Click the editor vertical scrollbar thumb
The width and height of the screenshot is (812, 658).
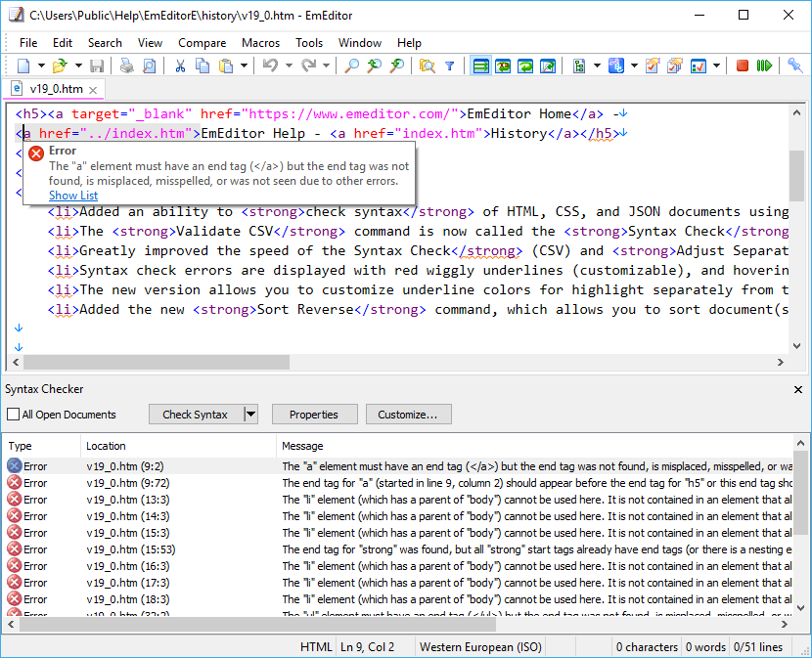pos(796,176)
